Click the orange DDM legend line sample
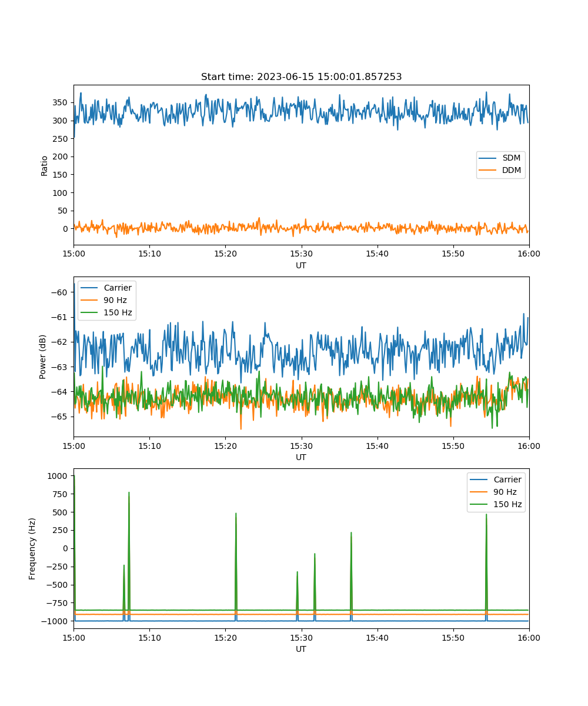The height and width of the screenshot is (706, 588). tap(488, 171)
